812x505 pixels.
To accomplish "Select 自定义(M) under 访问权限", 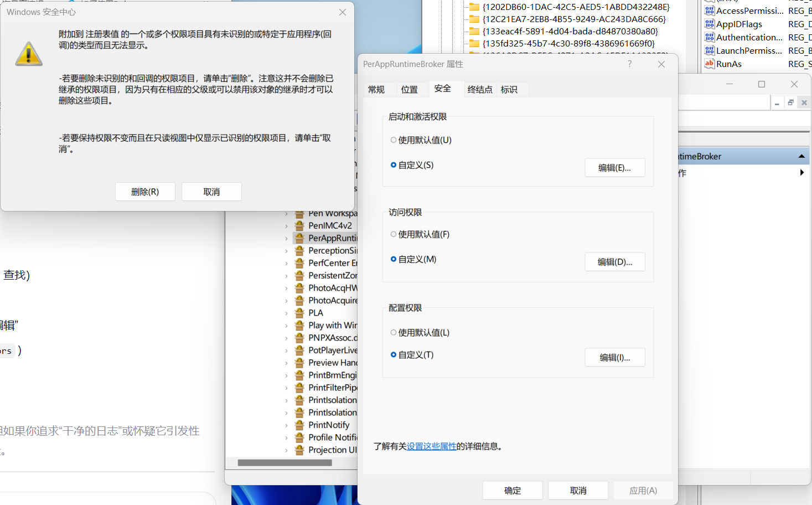I will (x=394, y=259).
